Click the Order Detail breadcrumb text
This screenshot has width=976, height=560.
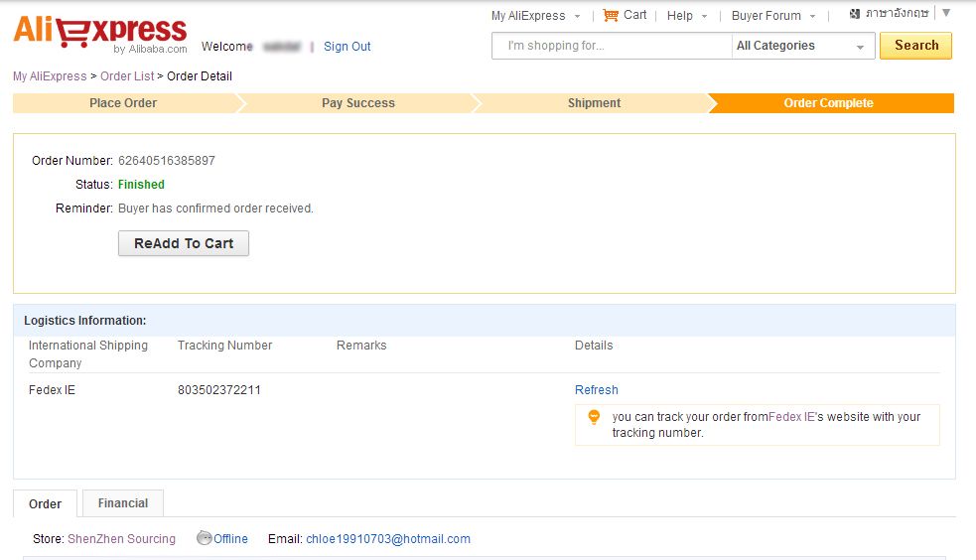pyautogui.click(x=200, y=75)
